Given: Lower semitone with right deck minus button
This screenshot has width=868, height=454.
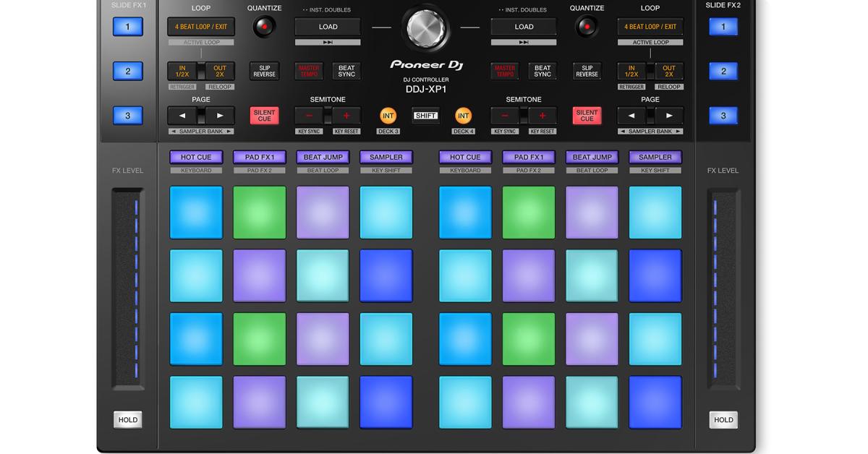Looking at the screenshot, I should (x=505, y=116).
